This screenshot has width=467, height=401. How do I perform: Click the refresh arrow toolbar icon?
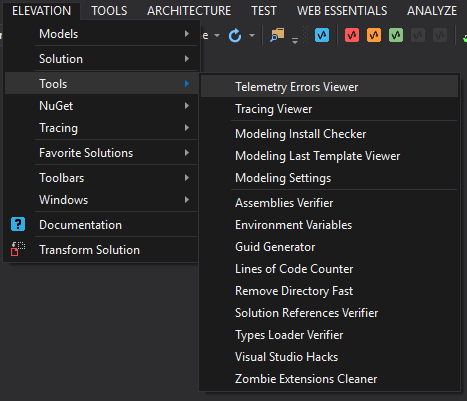[235, 35]
